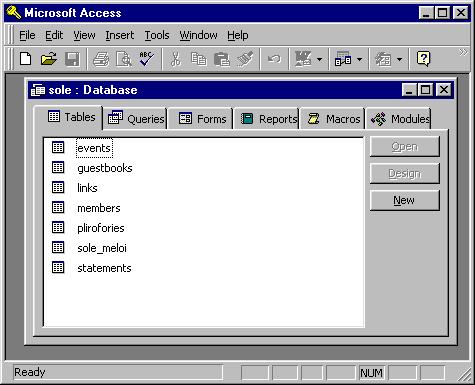Open the View menu
475x385 pixels.
click(84, 35)
